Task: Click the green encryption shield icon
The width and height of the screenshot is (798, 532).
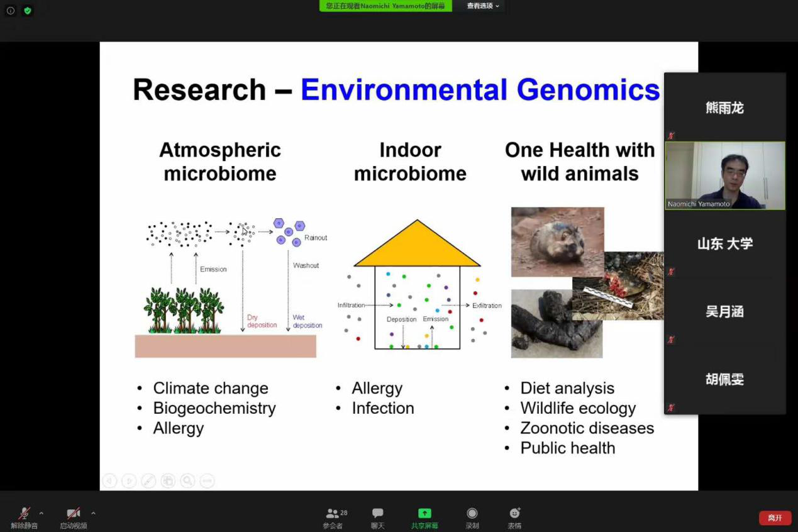Action: click(x=27, y=11)
